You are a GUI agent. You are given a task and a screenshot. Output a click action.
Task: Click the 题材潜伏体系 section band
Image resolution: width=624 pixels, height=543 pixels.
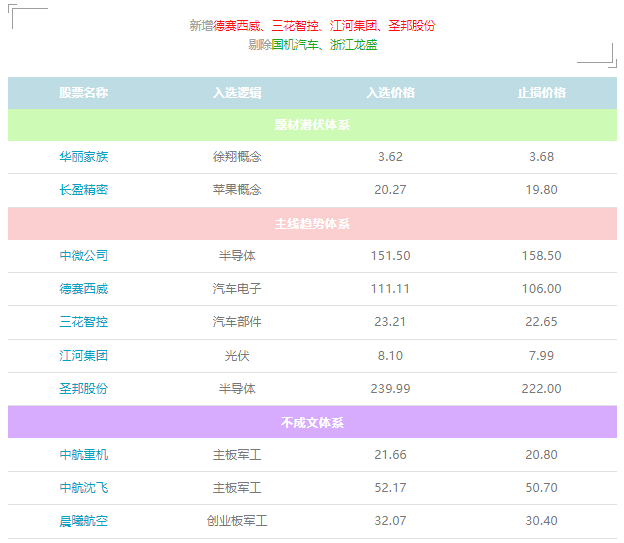(312, 125)
